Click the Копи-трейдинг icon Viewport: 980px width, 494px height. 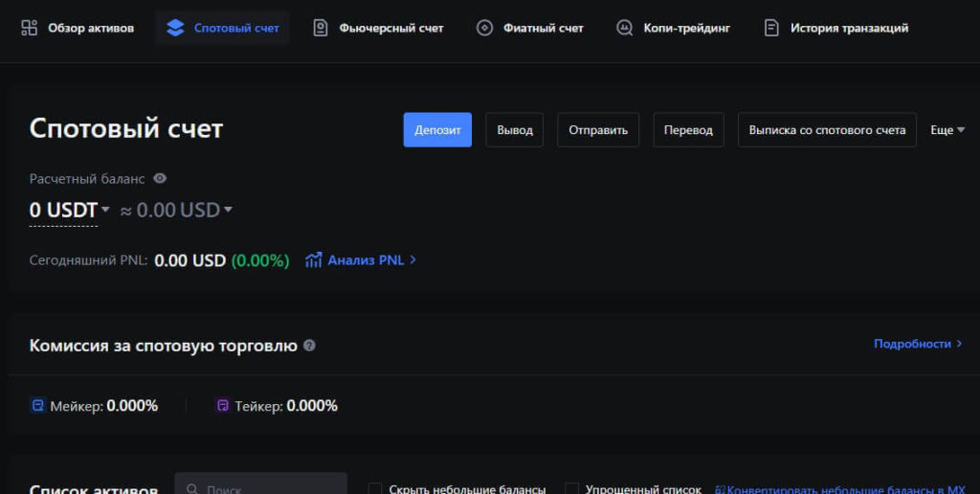point(625,28)
